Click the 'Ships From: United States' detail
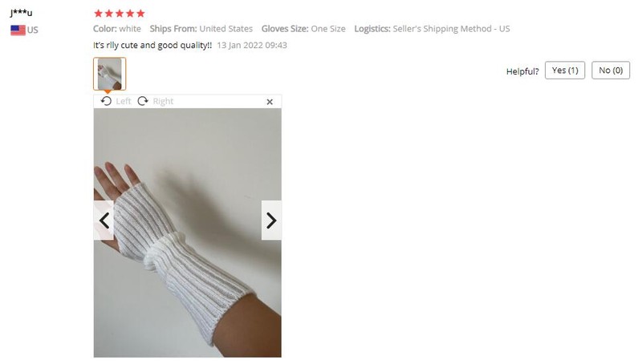Screen dimensions: 642x364 click(201, 29)
